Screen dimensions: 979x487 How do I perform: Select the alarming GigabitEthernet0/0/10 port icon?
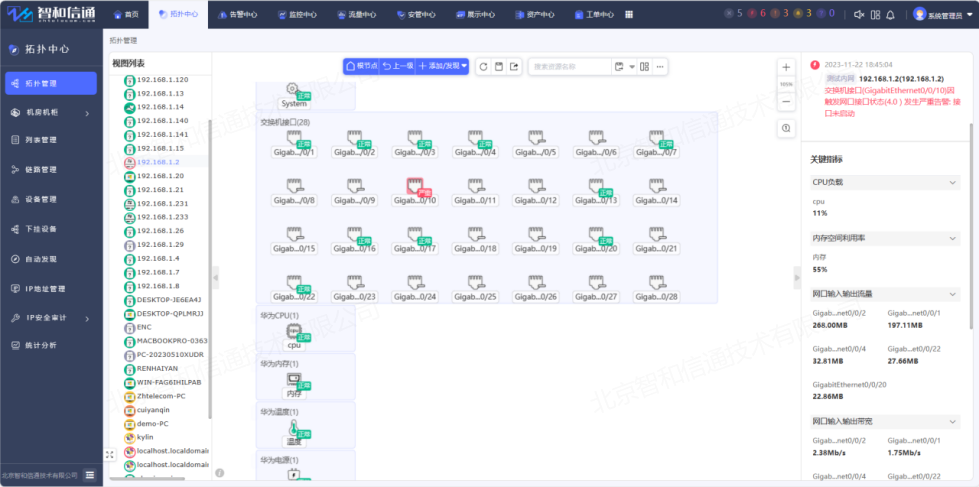pyautogui.click(x=415, y=186)
